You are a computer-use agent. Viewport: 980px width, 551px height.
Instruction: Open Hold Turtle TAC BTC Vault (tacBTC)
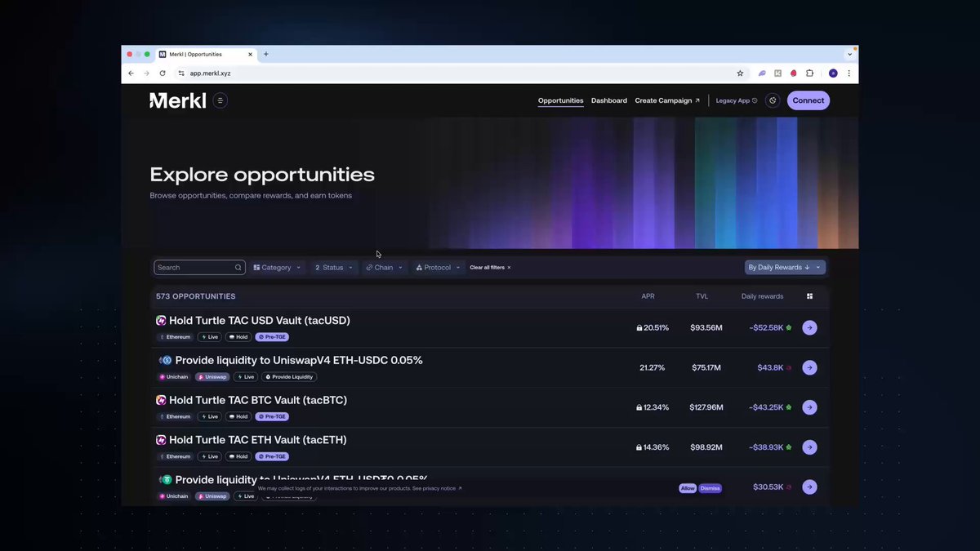coord(258,400)
